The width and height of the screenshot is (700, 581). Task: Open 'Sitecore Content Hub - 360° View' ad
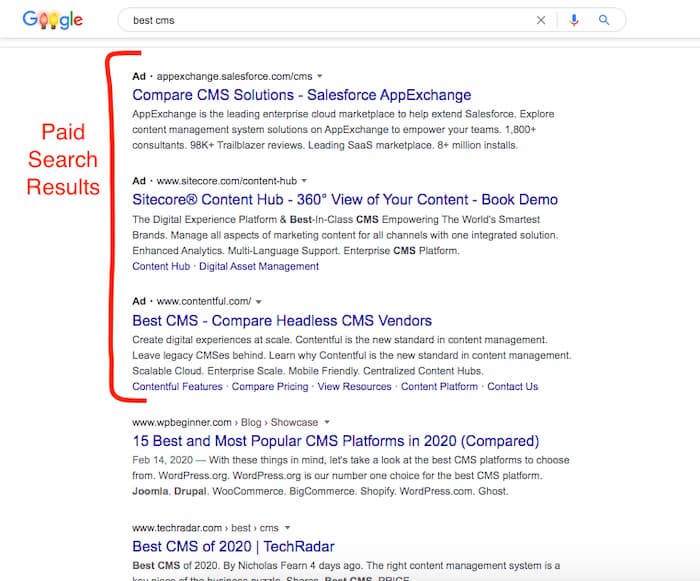point(345,200)
